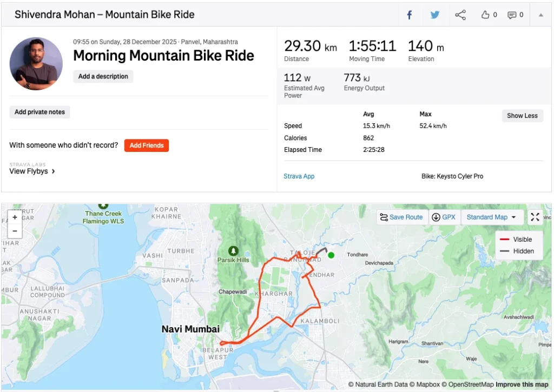Share the ride to Twitter
The image size is (554, 392).
435,15
